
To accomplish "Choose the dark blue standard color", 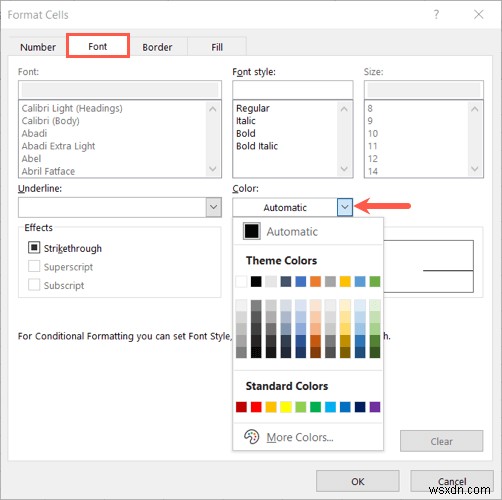I will pos(360,407).
